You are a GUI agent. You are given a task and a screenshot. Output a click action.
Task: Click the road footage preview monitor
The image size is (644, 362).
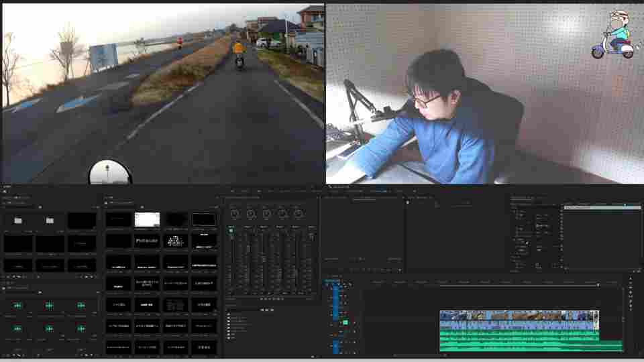tap(163, 94)
